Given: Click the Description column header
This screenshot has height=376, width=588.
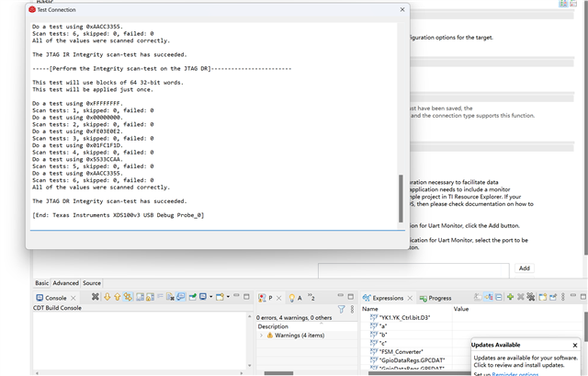Looking at the screenshot, I should pyautogui.click(x=273, y=326).
